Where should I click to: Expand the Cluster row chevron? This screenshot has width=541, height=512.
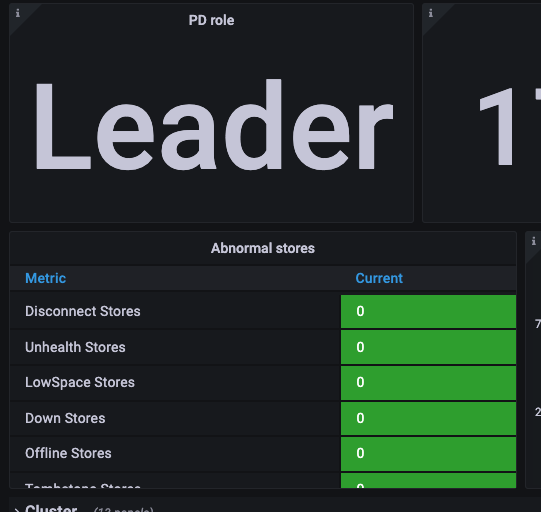17,510
